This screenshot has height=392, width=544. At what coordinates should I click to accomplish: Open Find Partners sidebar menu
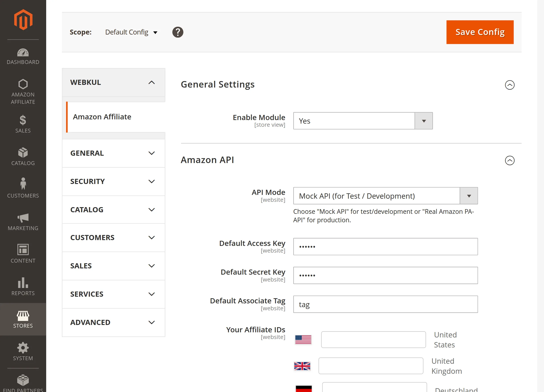pos(23,383)
